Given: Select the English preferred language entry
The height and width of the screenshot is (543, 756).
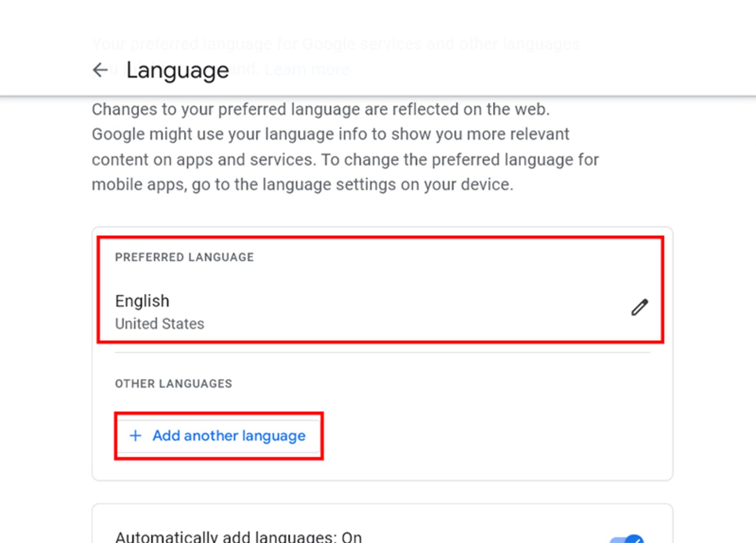Looking at the screenshot, I should 142,301.
